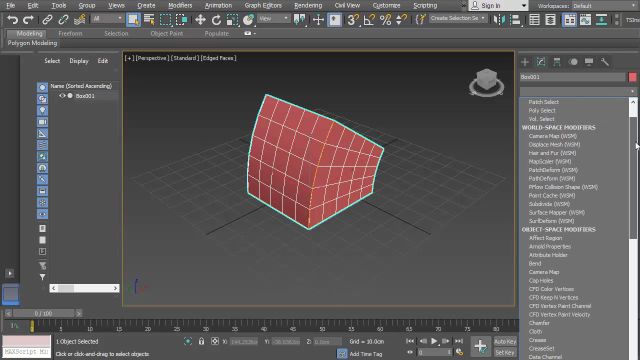This screenshot has width=640, height=360.
Task: Select the Move transform tool
Action: [200, 19]
